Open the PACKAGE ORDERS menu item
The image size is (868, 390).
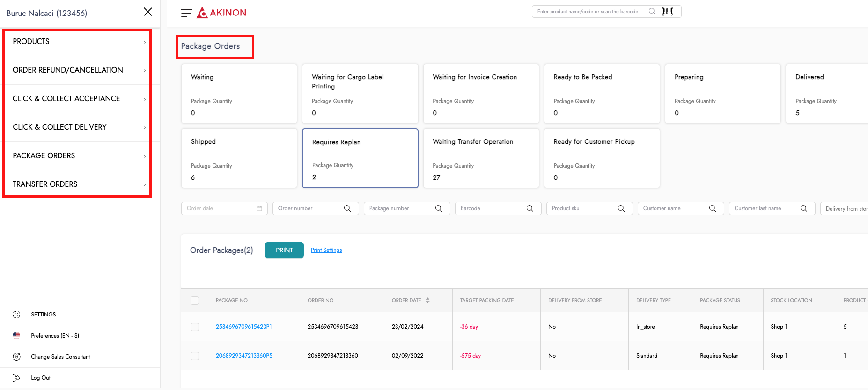pos(75,156)
